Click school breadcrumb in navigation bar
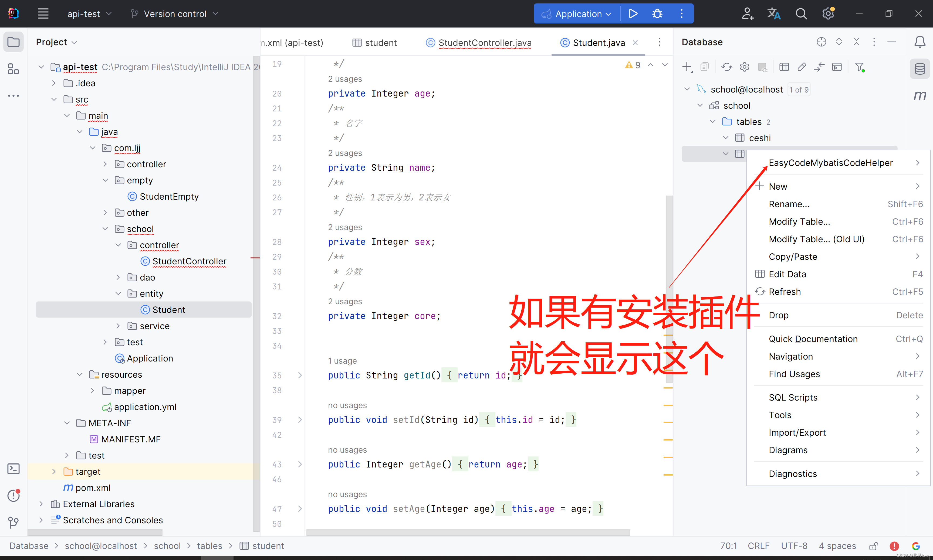933x560 pixels. (x=167, y=546)
